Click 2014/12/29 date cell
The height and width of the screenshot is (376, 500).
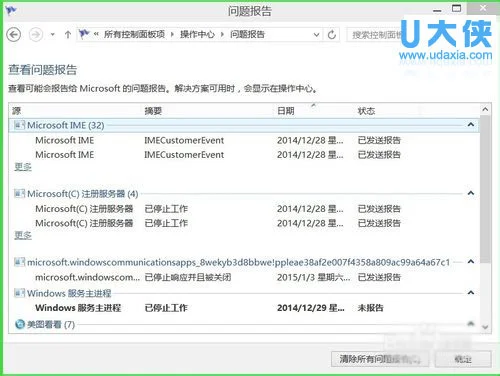[311, 308]
